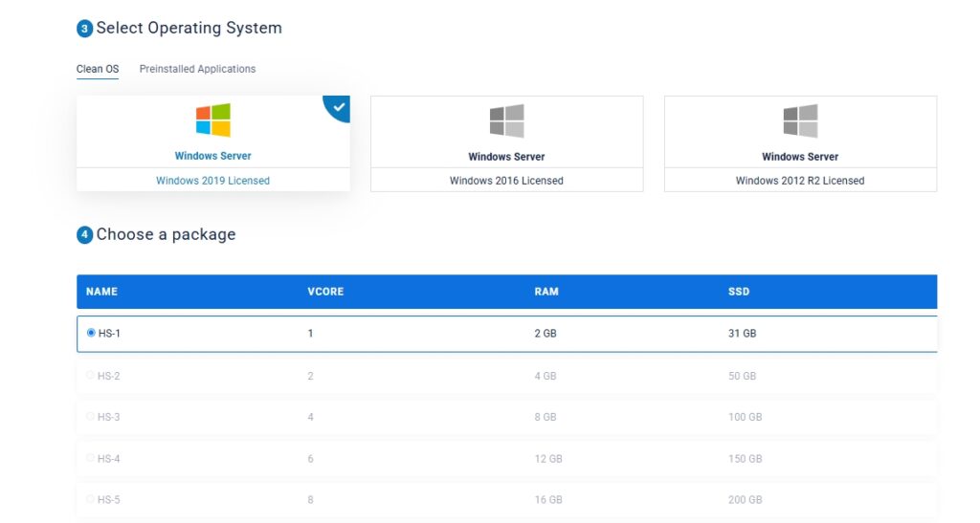Viewport: 980px width, 523px height.
Task: Choose Windows 2012 R2 Licensed label
Action: 800,181
